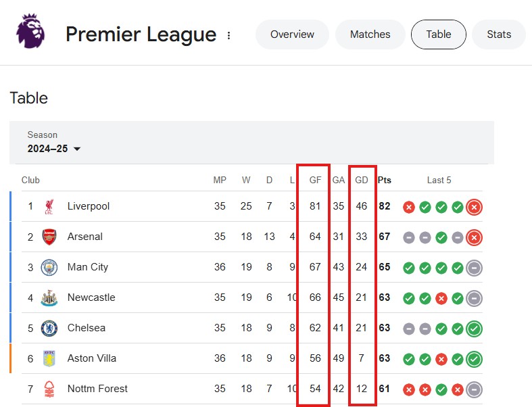This screenshot has height=407, width=532.
Task: Click the Premier League lion logo
Action: (32, 32)
